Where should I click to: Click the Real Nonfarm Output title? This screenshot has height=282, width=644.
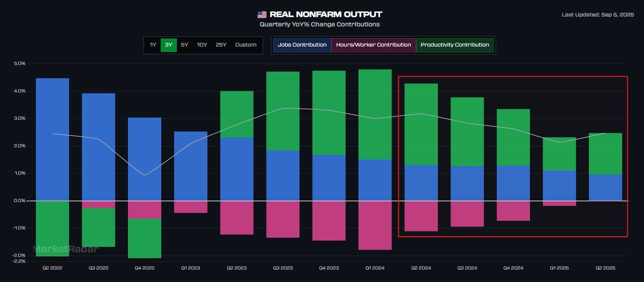(326, 14)
